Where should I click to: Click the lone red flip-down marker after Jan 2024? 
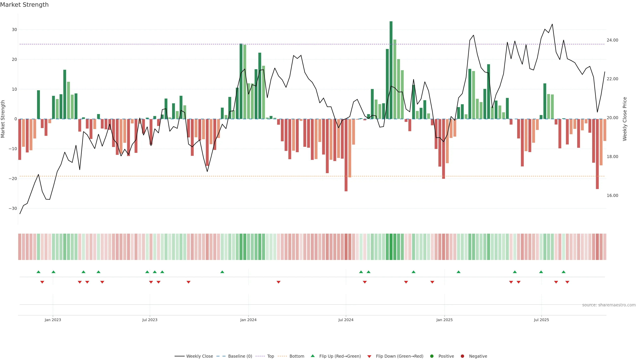point(279,282)
